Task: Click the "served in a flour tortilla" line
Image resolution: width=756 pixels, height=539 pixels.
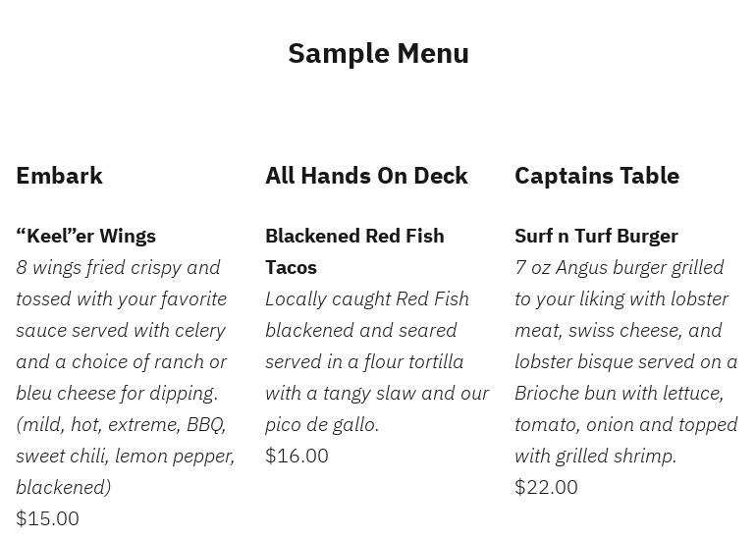Action: tap(364, 361)
